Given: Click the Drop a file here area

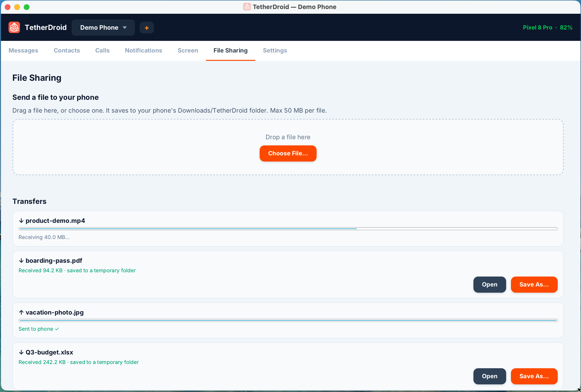Looking at the screenshot, I should [x=288, y=147].
